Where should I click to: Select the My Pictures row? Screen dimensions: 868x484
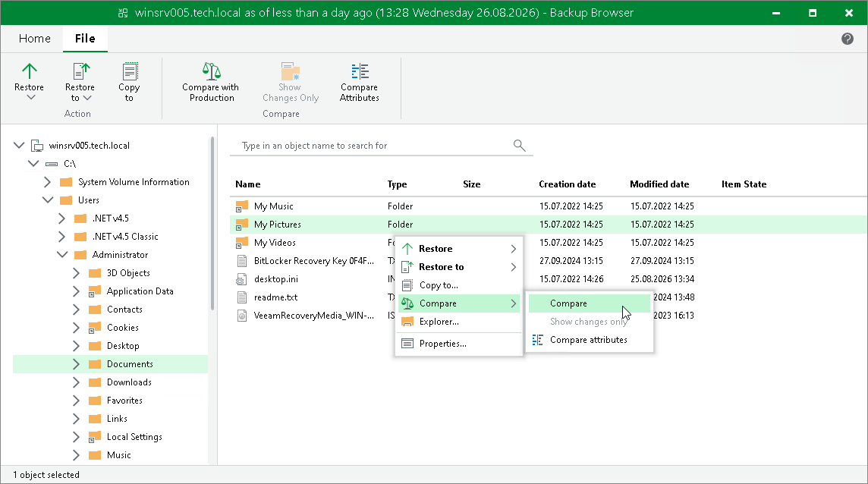coord(548,225)
